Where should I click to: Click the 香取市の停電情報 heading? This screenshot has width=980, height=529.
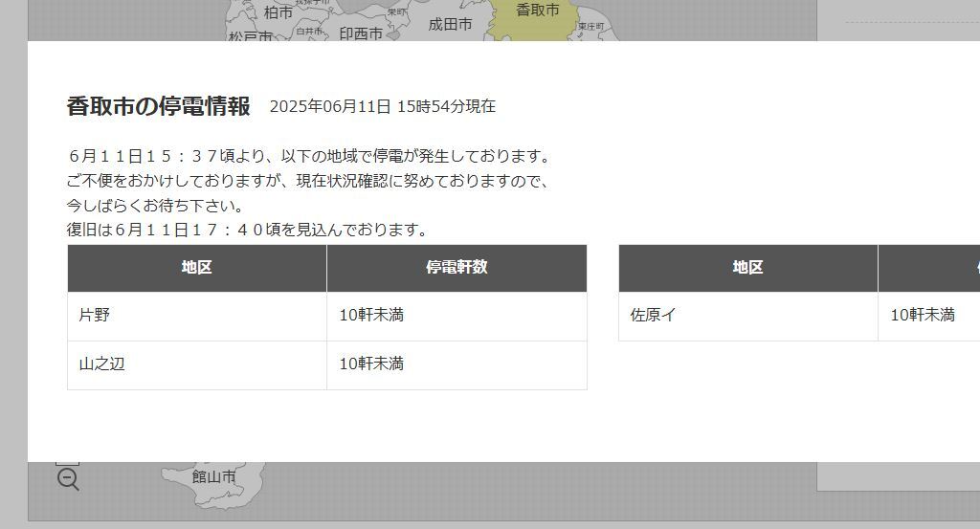159,106
